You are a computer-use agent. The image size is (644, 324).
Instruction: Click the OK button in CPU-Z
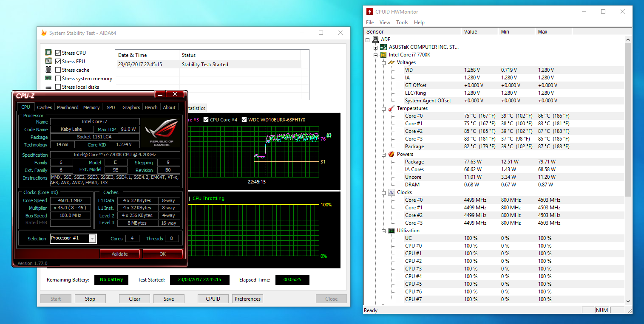[x=162, y=254]
